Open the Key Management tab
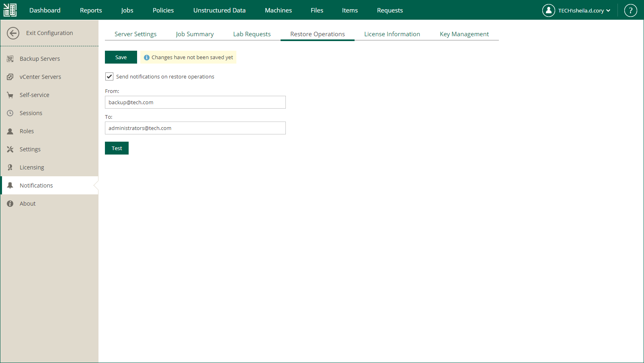This screenshot has width=644, height=363. [x=464, y=34]
